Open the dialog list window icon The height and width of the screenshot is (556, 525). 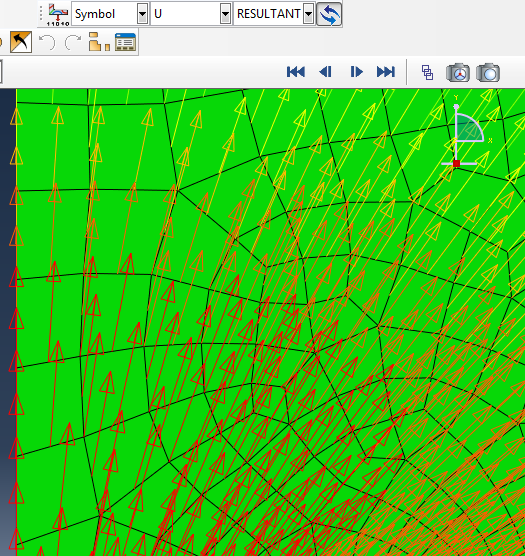(125, 42)
